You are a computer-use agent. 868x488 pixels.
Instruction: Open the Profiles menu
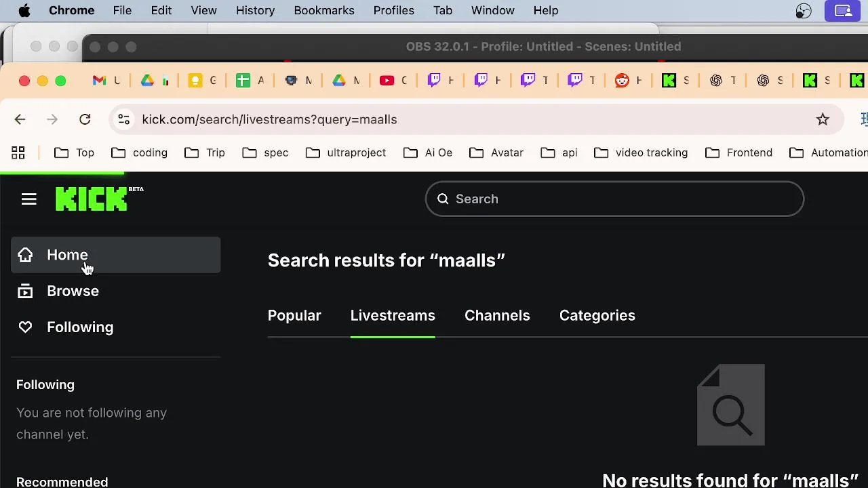coord(393,11)
